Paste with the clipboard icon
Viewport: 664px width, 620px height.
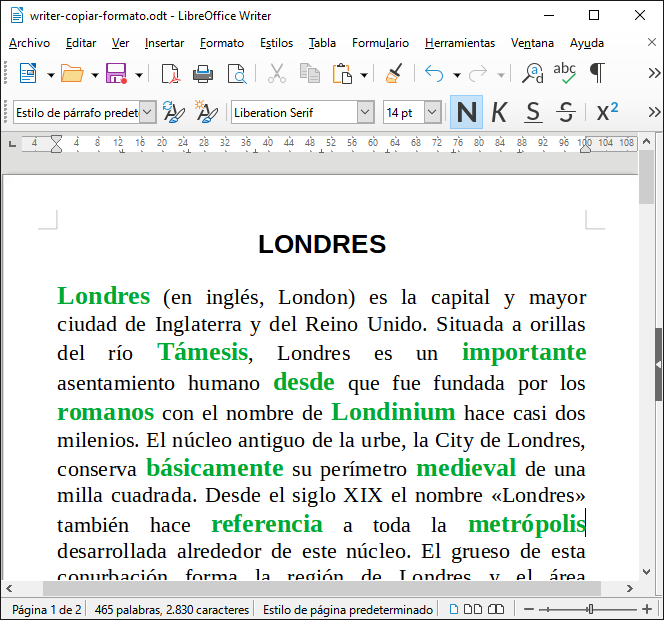coord(342,74)
